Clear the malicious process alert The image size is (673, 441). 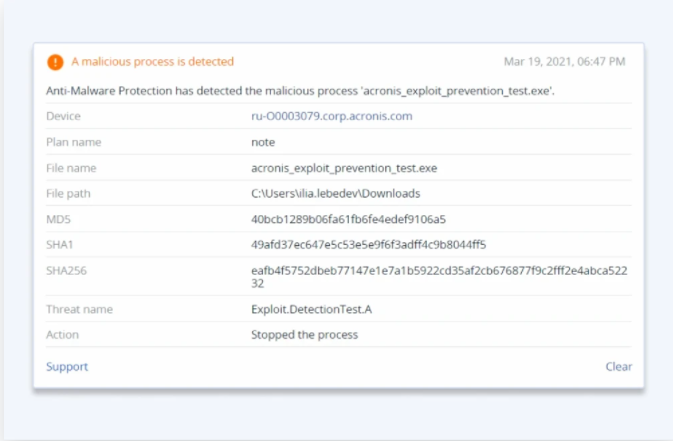click(618, 366)
